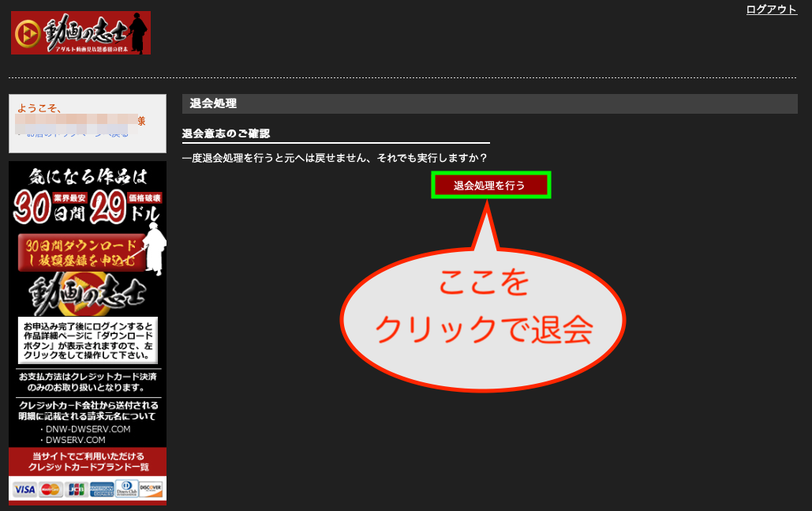This screenshot has height=511, width=812.
Task: Click the VISA card icon
Action: (x=24, y=490)
